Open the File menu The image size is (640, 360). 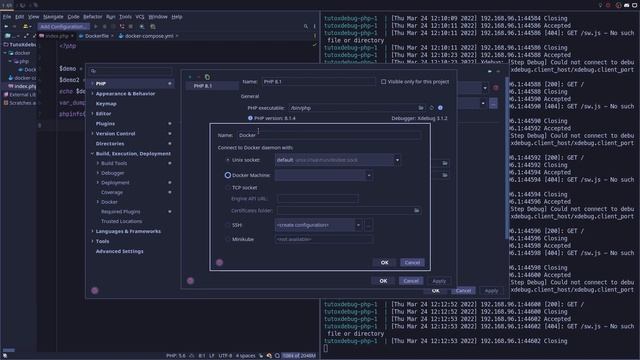coord(7,17)
